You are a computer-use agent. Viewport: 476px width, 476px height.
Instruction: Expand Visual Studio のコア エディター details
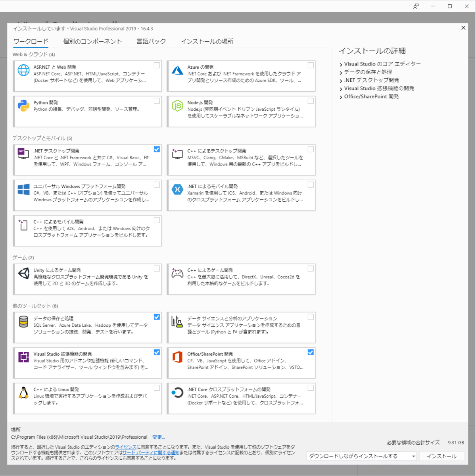[341, 64]
